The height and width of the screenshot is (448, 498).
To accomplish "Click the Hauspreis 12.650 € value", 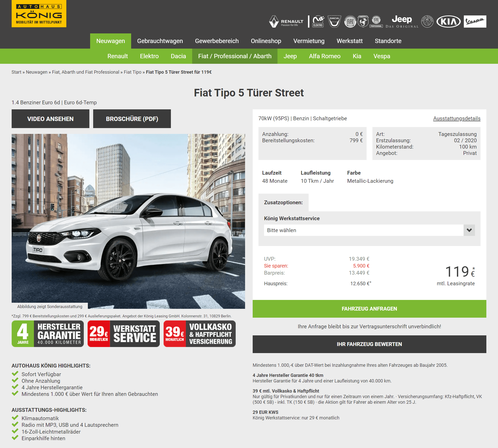I will (361, 283).
